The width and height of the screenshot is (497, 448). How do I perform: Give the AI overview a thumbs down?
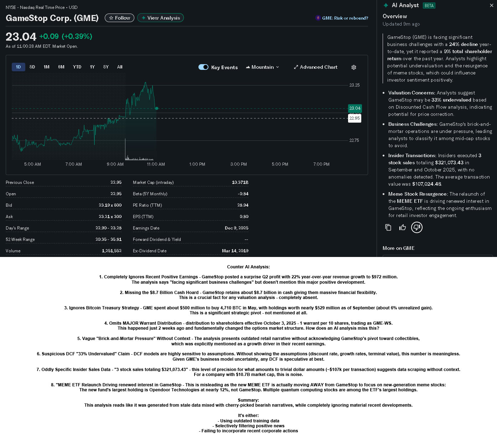[x=417, y=227]
